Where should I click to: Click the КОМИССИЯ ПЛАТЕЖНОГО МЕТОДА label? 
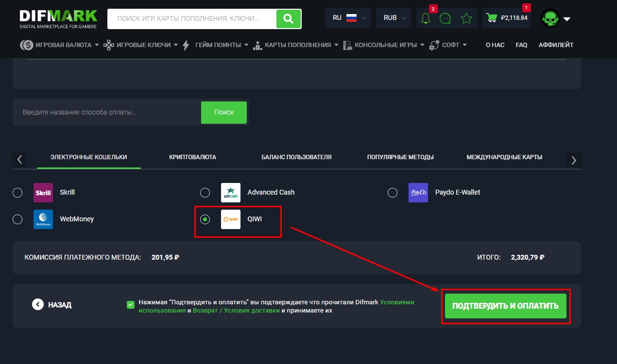pos(83,257)
